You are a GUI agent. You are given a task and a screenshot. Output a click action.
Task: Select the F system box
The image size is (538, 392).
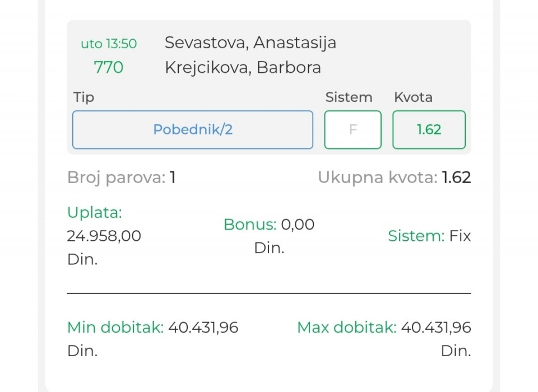353,130
